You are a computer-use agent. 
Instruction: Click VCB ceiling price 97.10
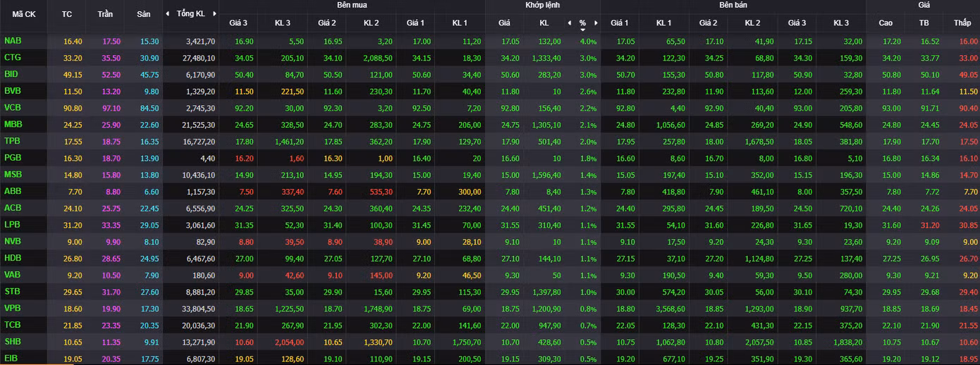pyautogui.click(x=111, y=108)
